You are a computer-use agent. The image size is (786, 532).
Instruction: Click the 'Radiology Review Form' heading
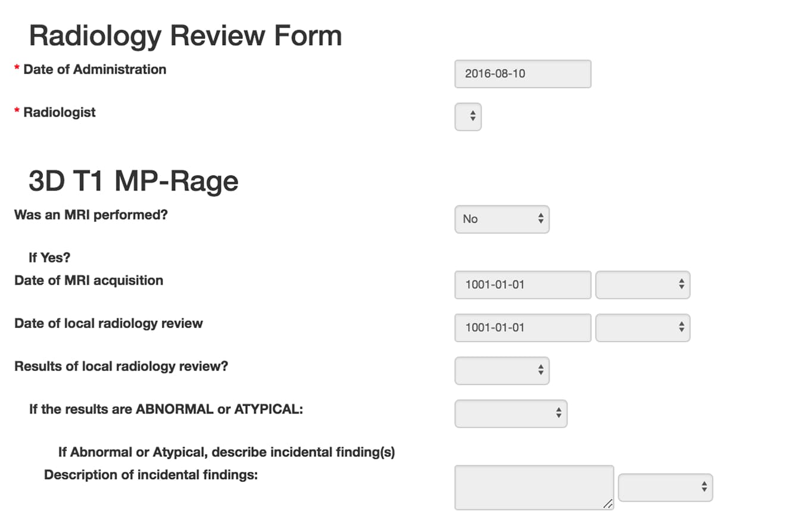click(185, 36)
